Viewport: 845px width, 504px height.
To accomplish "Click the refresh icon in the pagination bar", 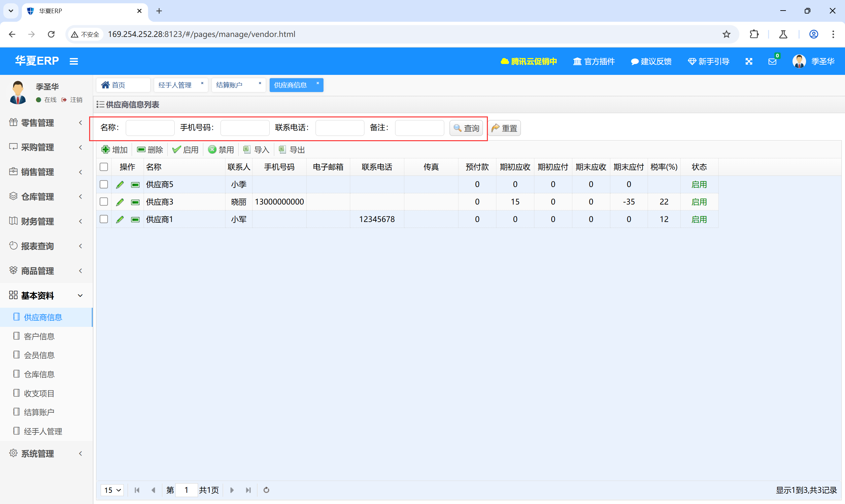I will [266, 490].
